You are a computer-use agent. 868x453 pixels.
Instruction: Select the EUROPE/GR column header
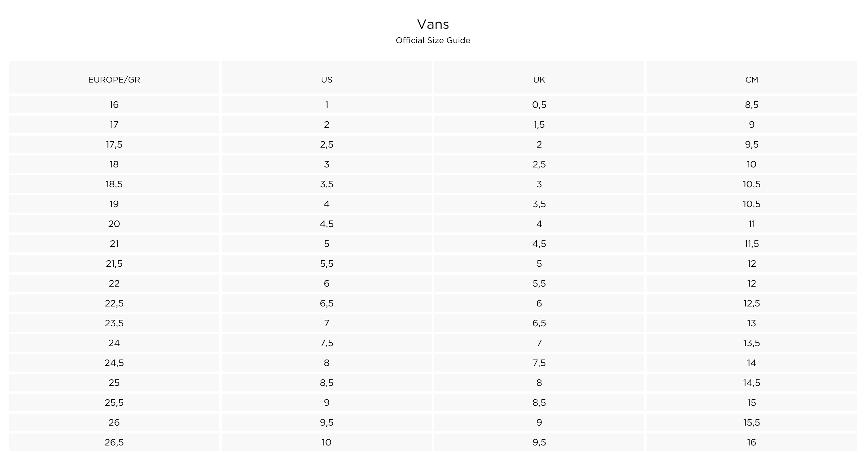click(114, 77)
